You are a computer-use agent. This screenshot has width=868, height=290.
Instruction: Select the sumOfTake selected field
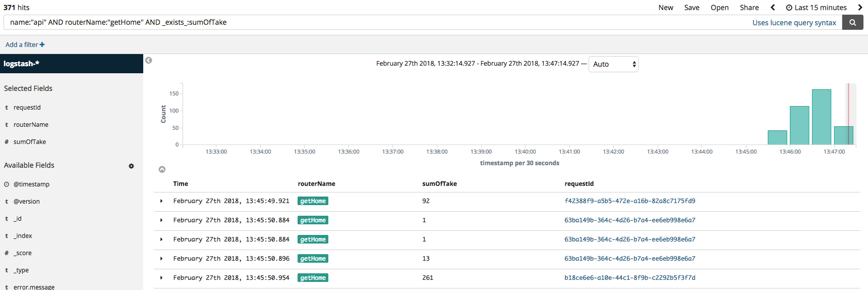30,142
